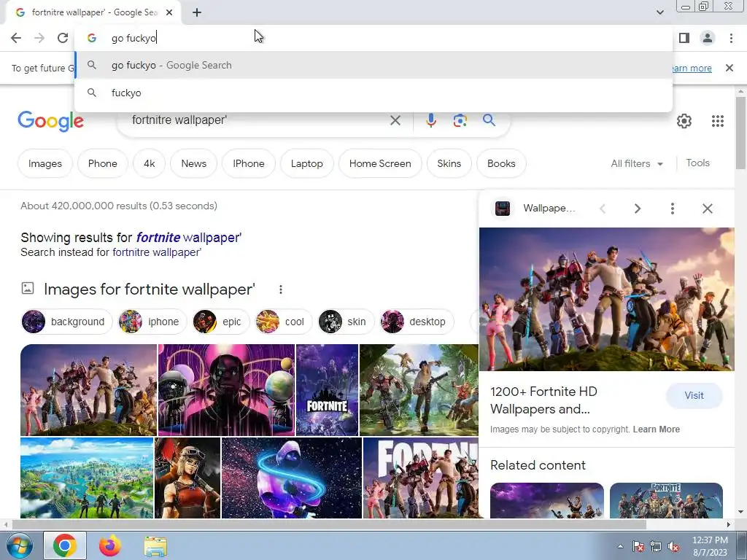Toggle the Chrome side panel icon
The height and width of the screenshot is (560, 747).
[x=684, y=38]
